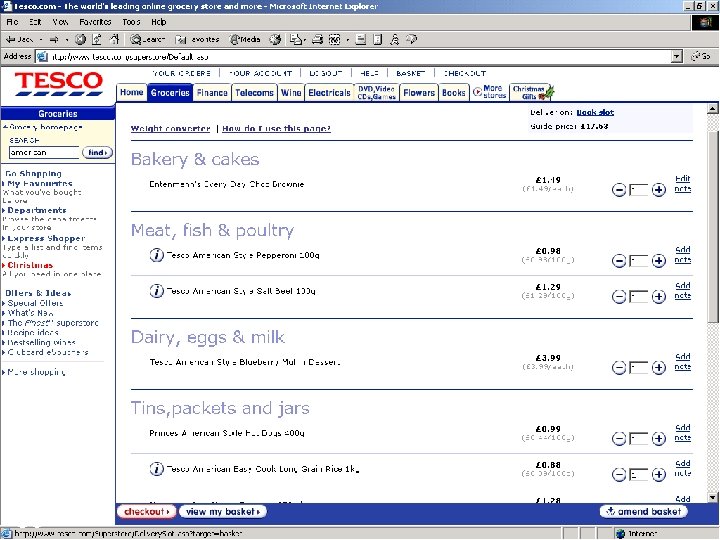
Task: Click the address bar URL field
Action: click(354, 57)
